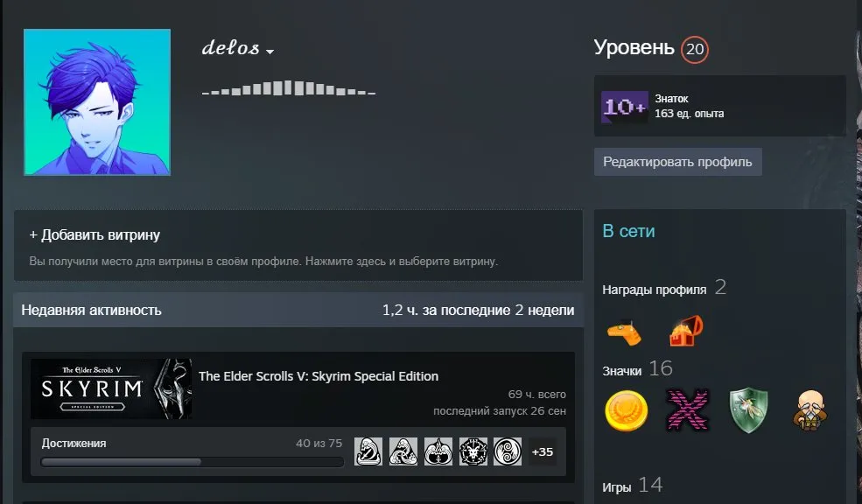Show the +35 more achievements
Image resolution: width=862 pixels, height=504 pixels.
(542, 451)
